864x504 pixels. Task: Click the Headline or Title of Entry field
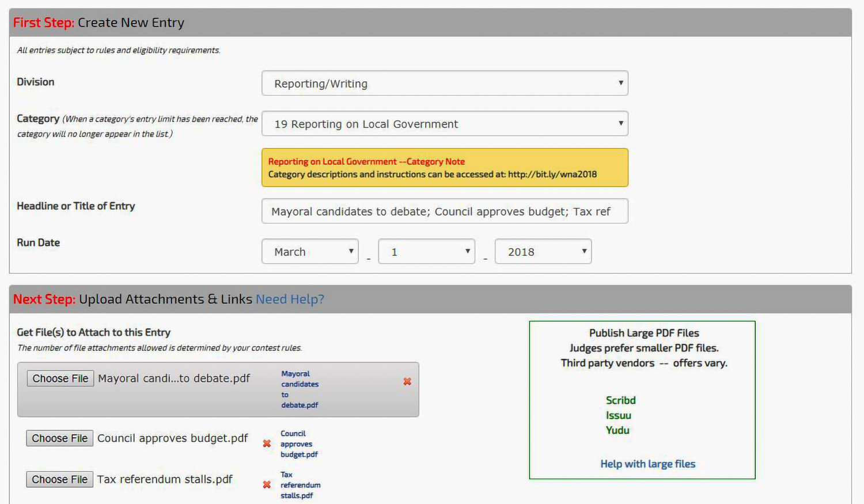445,211
